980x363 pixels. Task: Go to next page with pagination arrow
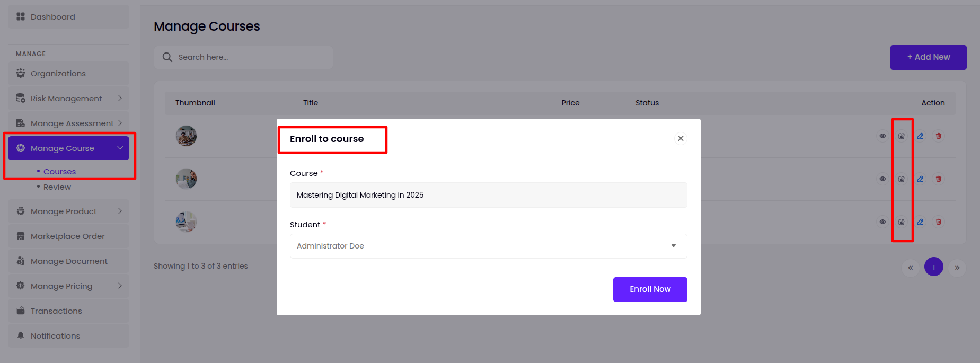(957, 268)
